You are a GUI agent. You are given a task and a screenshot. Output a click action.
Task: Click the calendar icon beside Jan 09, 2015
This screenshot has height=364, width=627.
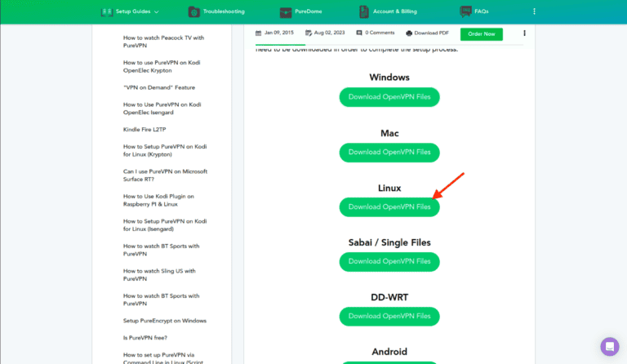(x=258, y=33)
